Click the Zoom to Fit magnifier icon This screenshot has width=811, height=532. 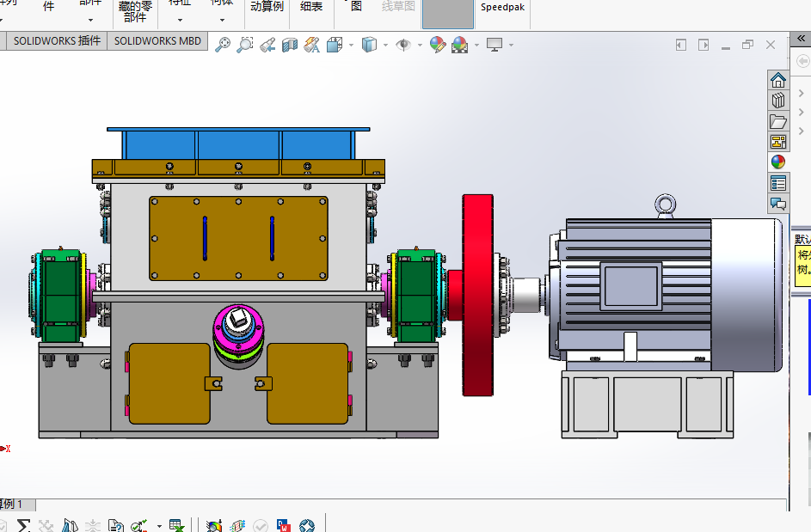coord(223,45)
